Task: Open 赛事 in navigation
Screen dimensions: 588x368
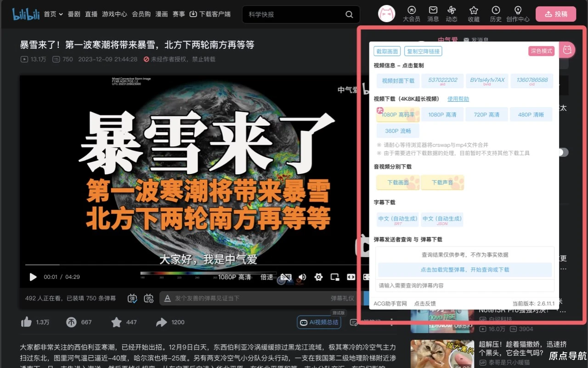Action: pos(179,14)
